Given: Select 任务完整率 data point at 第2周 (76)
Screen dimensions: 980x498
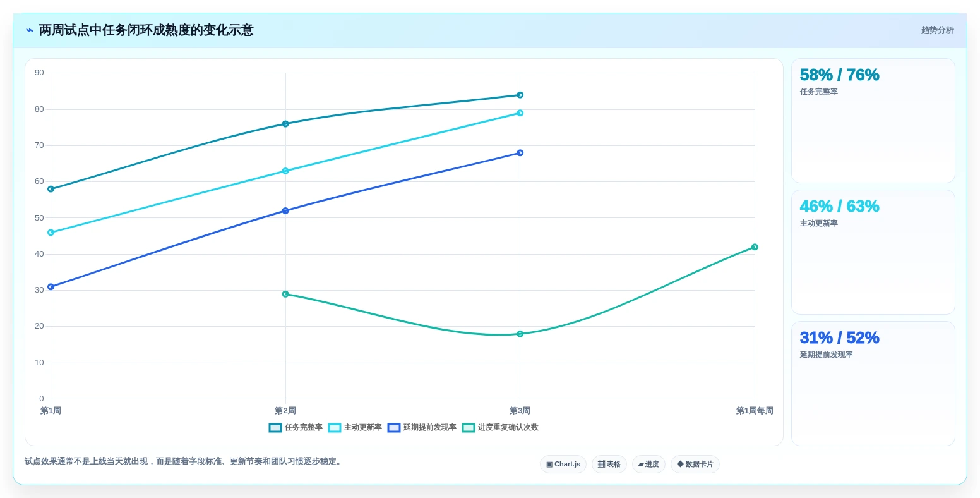Looking at the screenshot, I should [285, 124].
